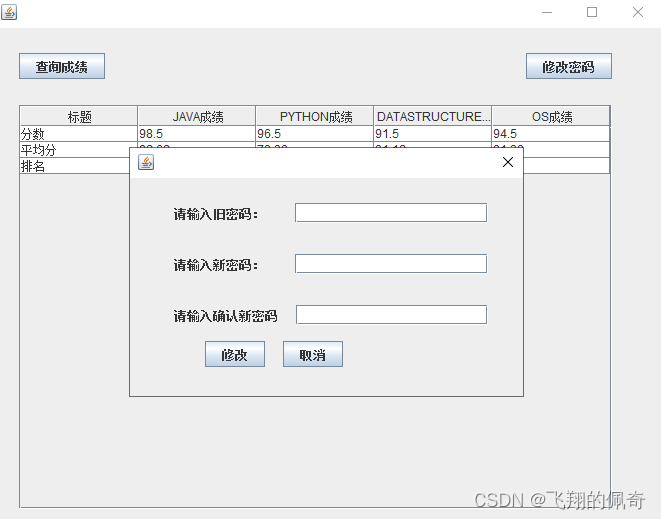Click the Java icon in main window title bar

[x=9, y=12]
